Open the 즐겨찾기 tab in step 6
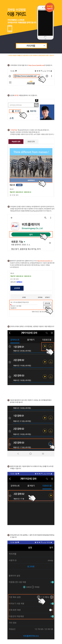This screenshot has height=644, width=62. click(x=31, y=340)
